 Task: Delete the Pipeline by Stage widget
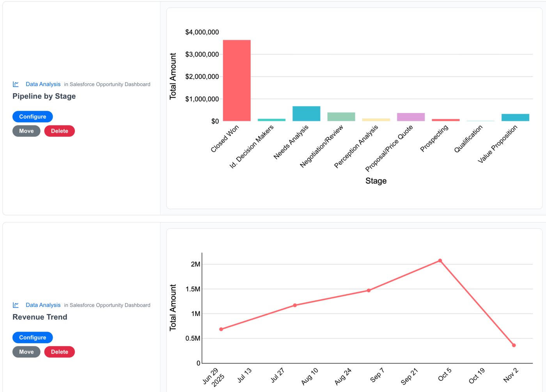tap(59, 131)
